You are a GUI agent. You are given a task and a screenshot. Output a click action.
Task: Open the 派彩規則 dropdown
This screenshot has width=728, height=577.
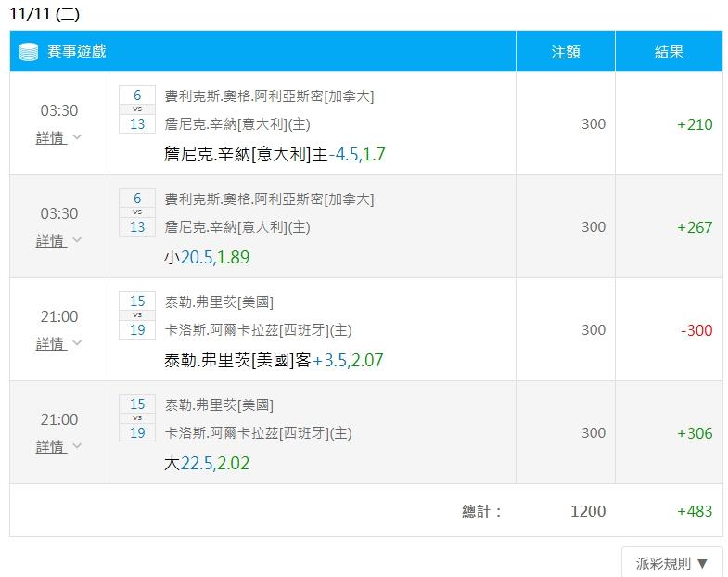point(671,563)
